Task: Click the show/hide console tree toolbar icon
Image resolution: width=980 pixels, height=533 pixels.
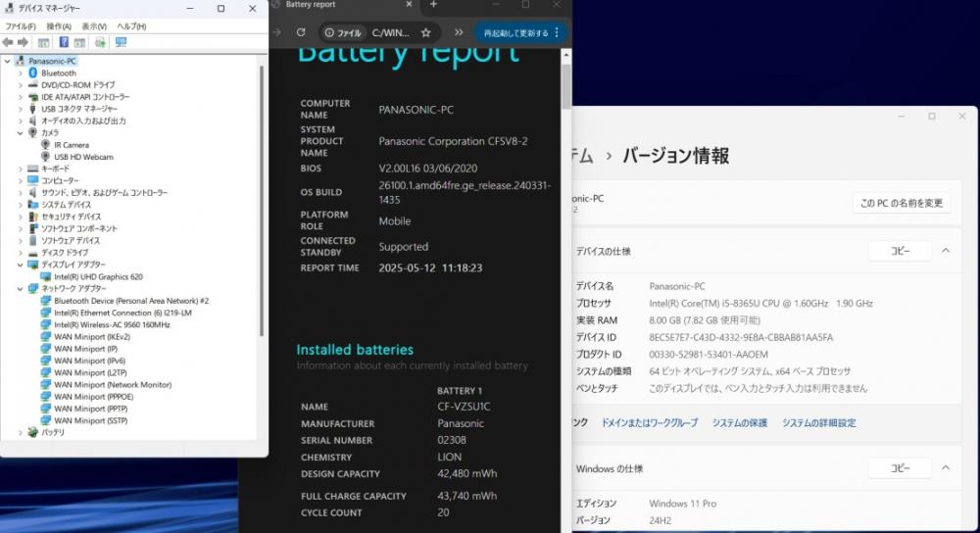Action: point(43,42)
